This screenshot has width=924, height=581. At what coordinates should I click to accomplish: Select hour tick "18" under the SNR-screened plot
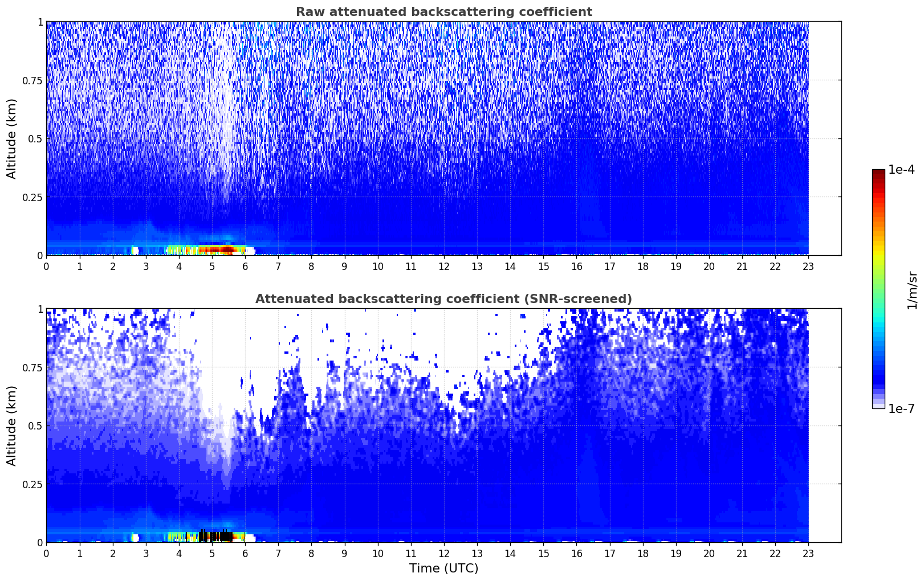643,553
